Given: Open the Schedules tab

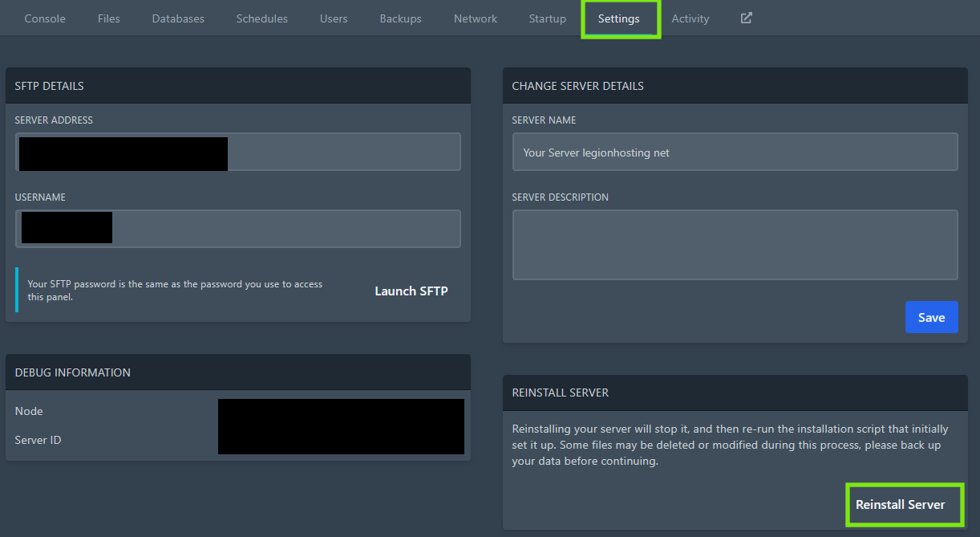Looking at the screenshot, I should click(x=261, y=18).
